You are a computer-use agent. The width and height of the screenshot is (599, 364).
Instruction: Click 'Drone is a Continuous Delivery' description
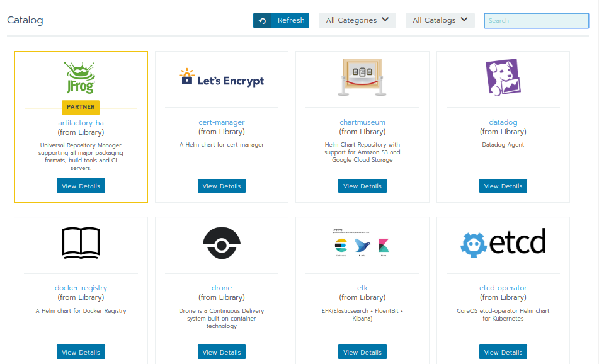[x=222, y=319]
